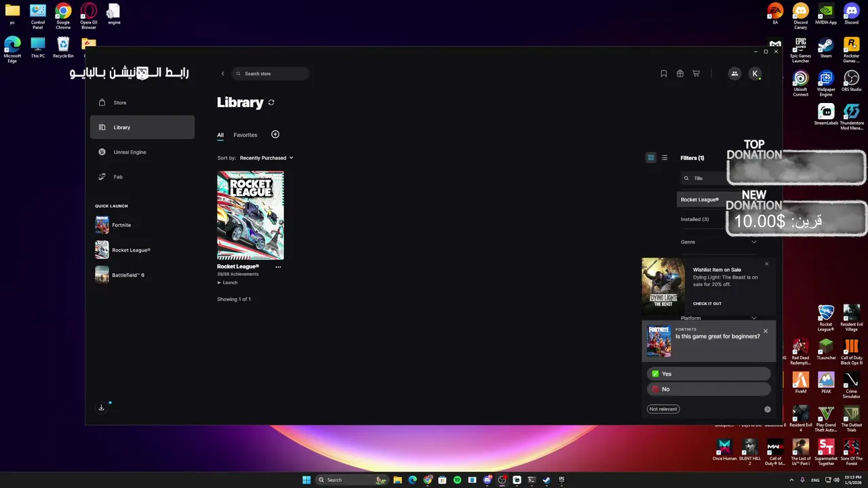
Task: Click the Rocket League filter entry
Action: click(x=701, y=200)
